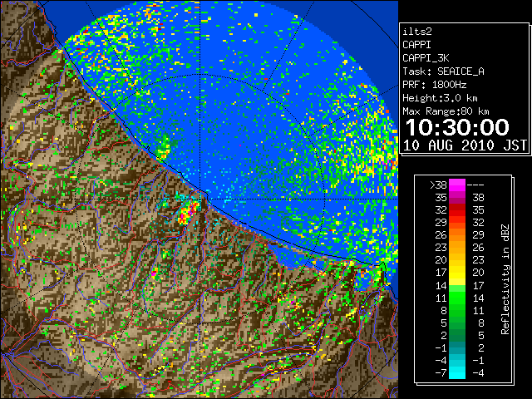Click the 'ilts2' radar site label
This screenshot has width=532, height=399.
pos(417,32)
